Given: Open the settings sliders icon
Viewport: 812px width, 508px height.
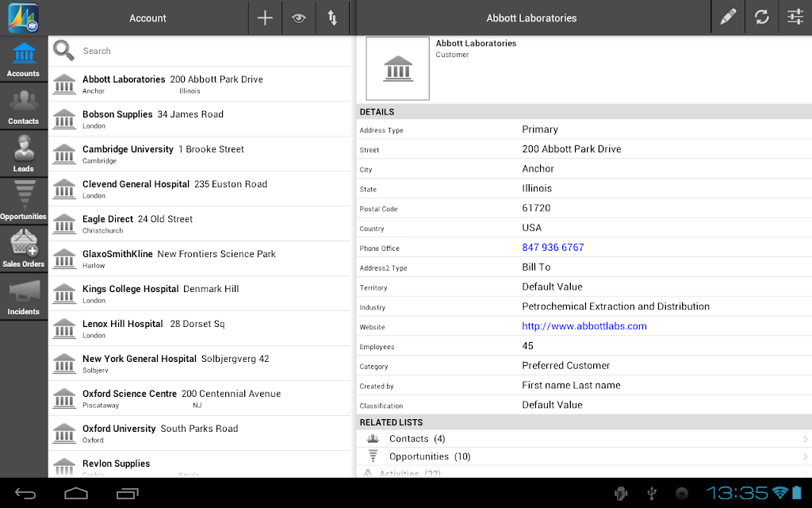Looking at the screenshot, I should coord(795,17).
